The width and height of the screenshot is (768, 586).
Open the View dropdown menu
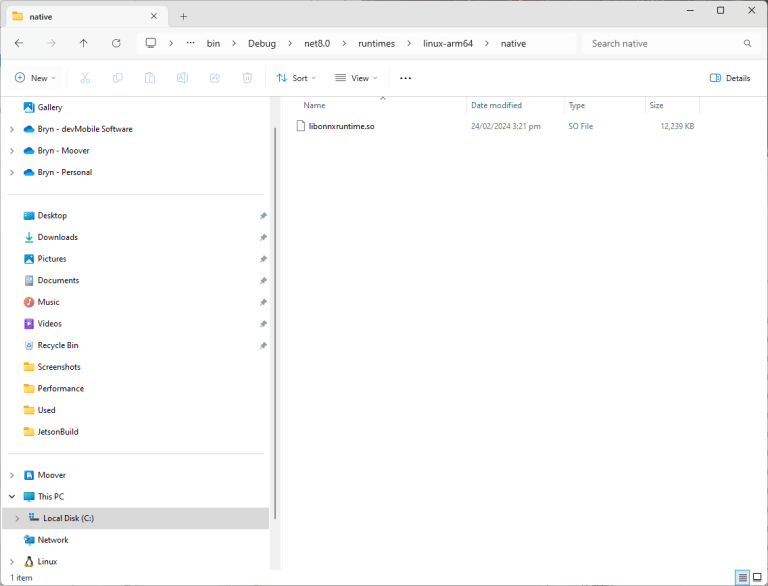pyautogui.click(x=356, y=78)
